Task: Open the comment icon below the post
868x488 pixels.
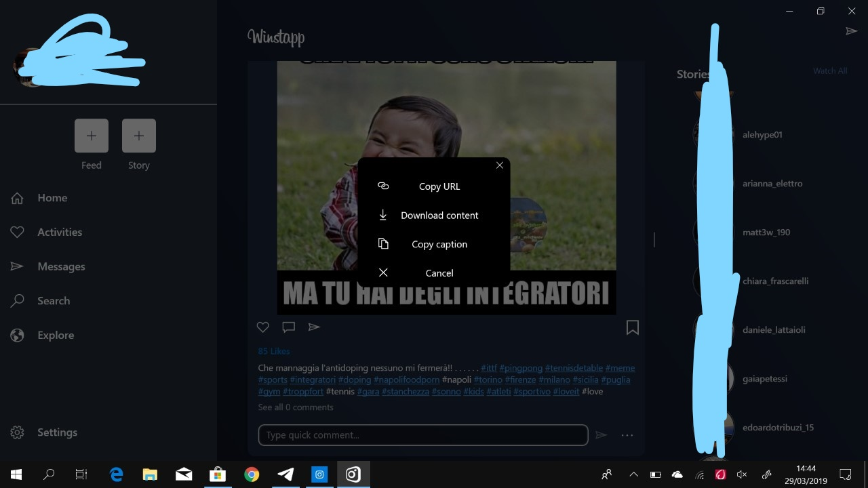Action: pos(288,327)
